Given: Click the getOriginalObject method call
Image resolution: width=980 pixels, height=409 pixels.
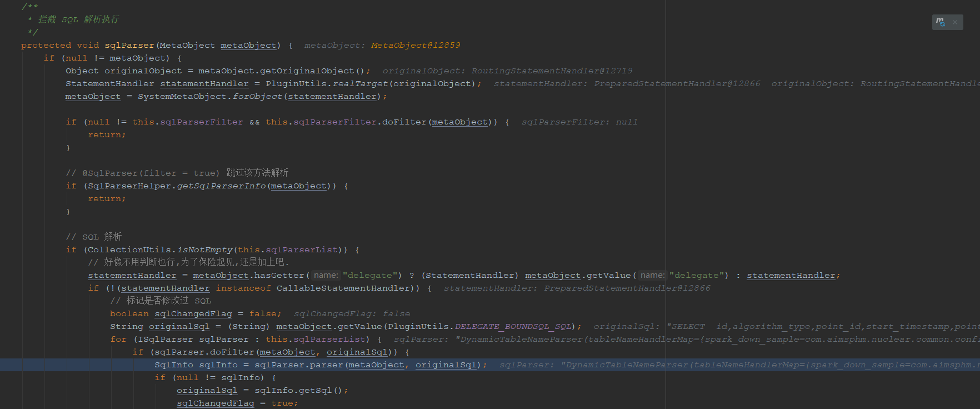Looking at the screenshot, I should pos(307,71).
